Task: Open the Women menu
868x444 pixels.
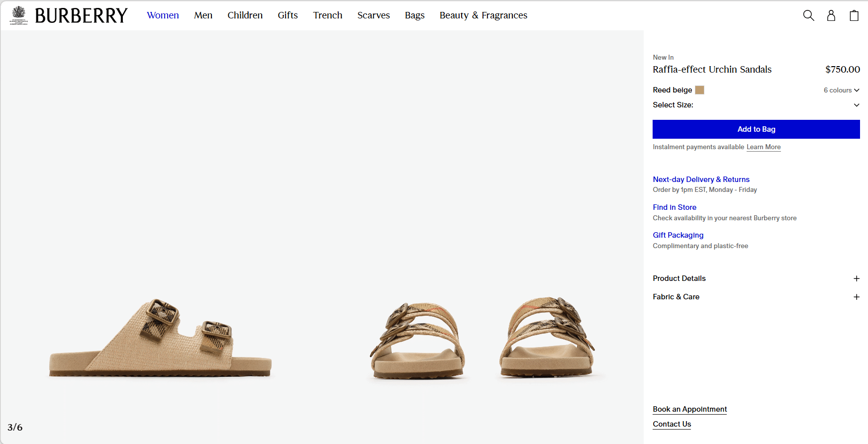Action: pos(163,15)
